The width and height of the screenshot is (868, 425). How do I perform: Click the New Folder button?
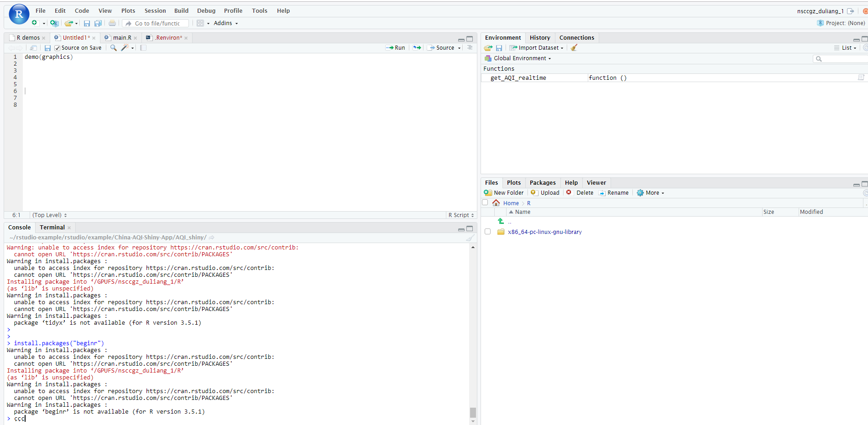504,193
